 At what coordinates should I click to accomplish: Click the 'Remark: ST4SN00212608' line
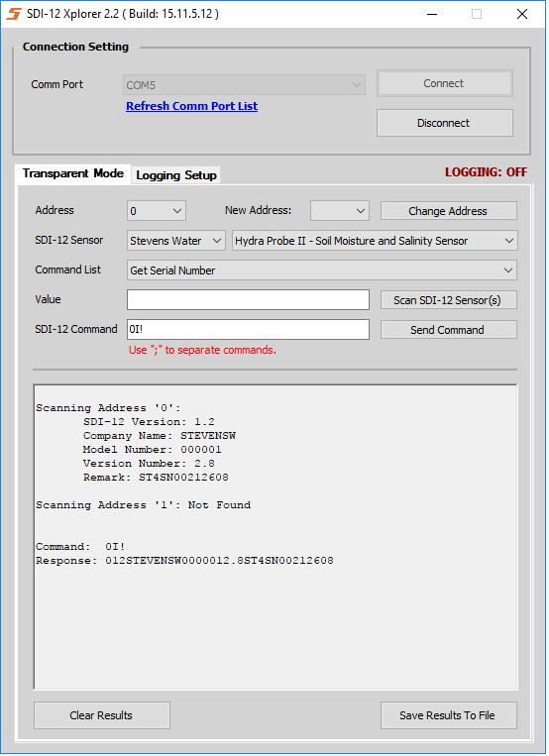click(156, 478)
